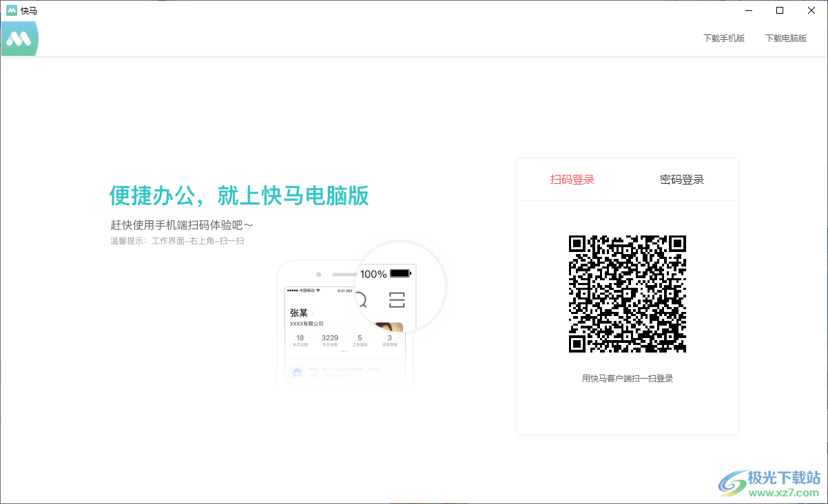The width and height of the screenshot is (828, 504).
Task: Click the 3229 今日步数 statistic
Action: coord(330,339)
